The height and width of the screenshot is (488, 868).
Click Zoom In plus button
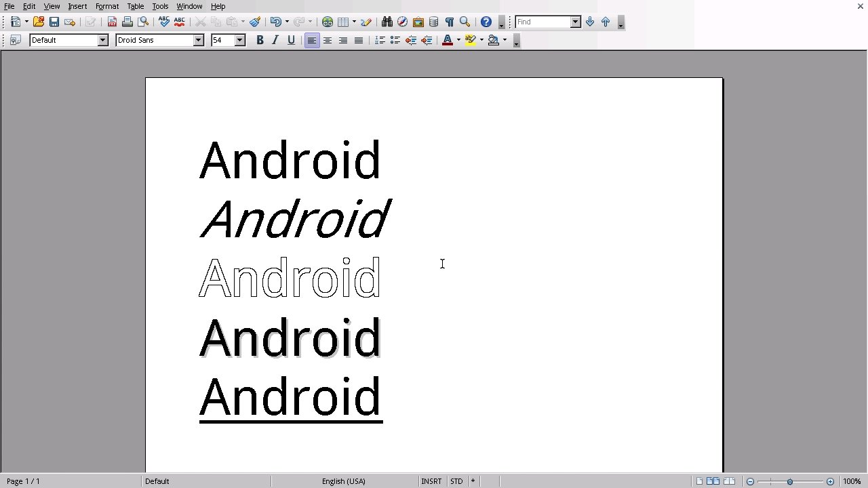click(830, 481)
